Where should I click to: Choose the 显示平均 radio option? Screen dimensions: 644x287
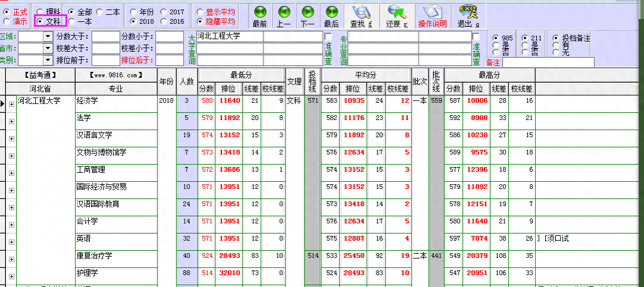point(201,12)
